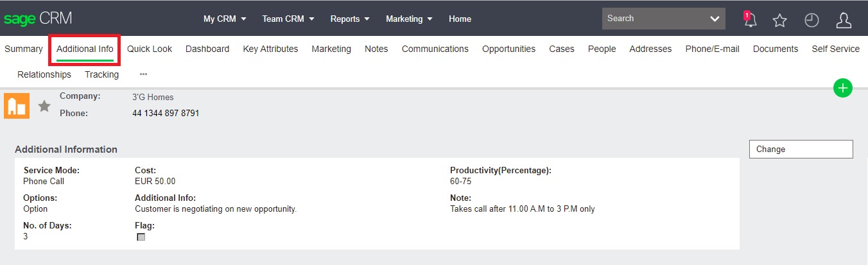Open the search dropdown arrow

click(x=715, y=19)
